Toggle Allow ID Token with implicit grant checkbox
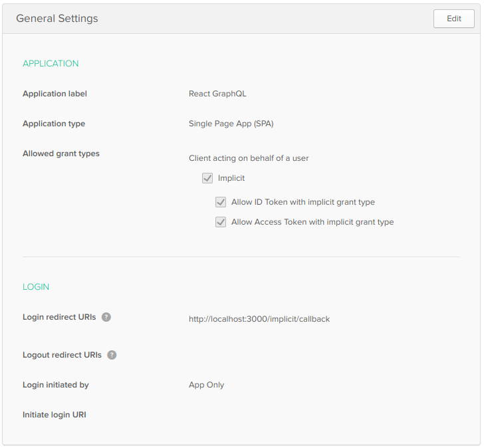 (221, 202)
